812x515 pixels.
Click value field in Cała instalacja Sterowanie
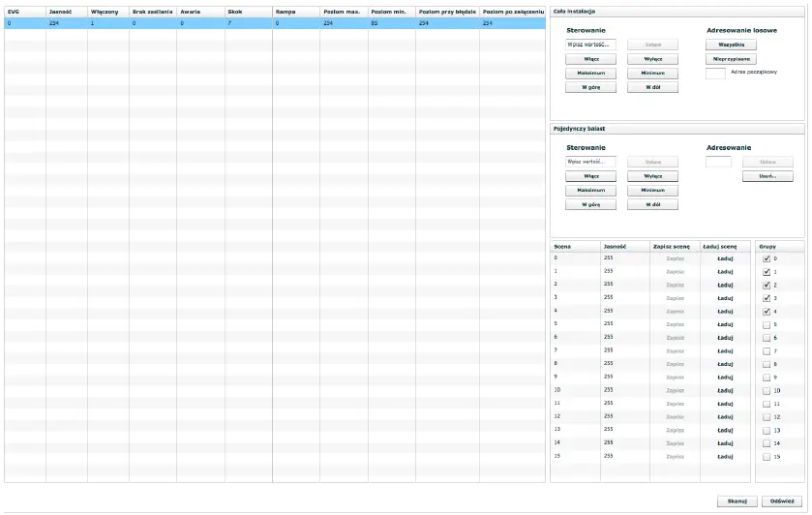coord(590,45)
